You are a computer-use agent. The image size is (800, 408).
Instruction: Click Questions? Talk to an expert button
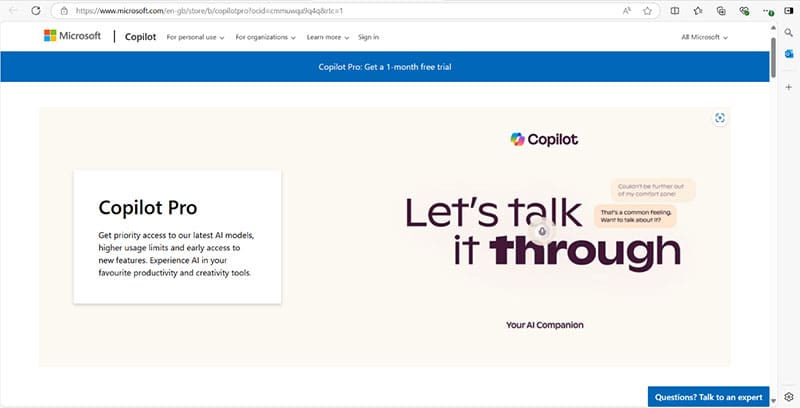[708, 397]
